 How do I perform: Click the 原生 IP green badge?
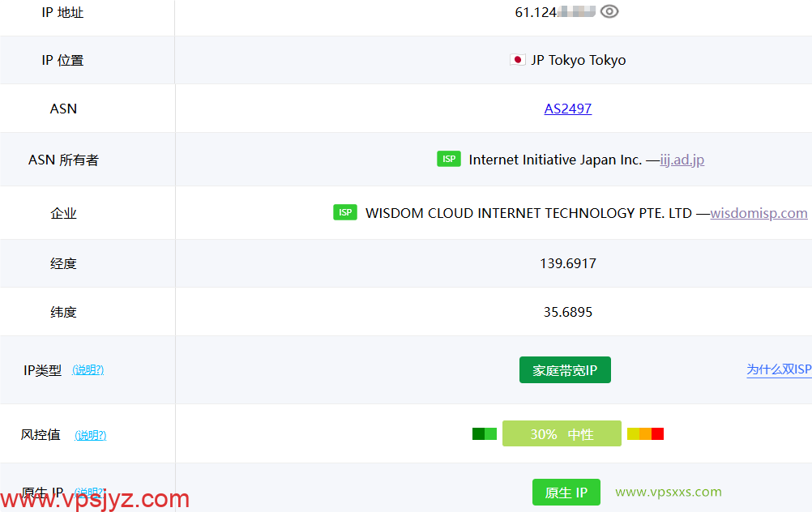click(x=566, y=493)
